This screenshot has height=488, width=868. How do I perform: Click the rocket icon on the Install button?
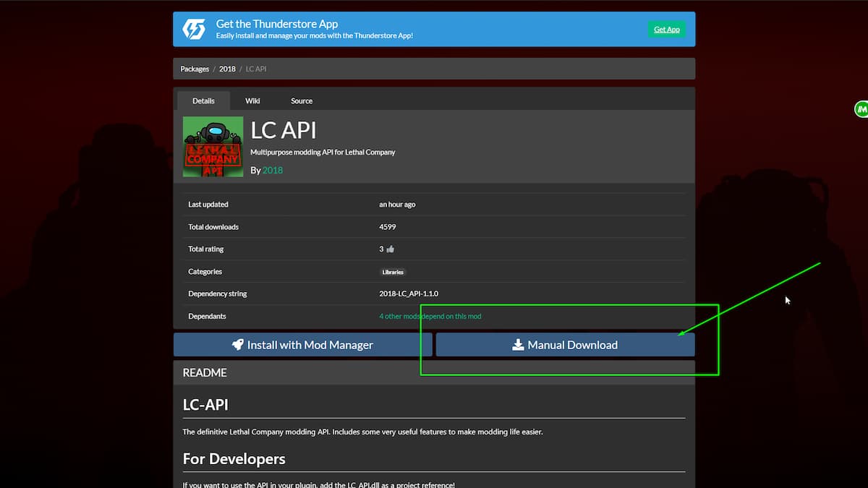tap(238, 345)
